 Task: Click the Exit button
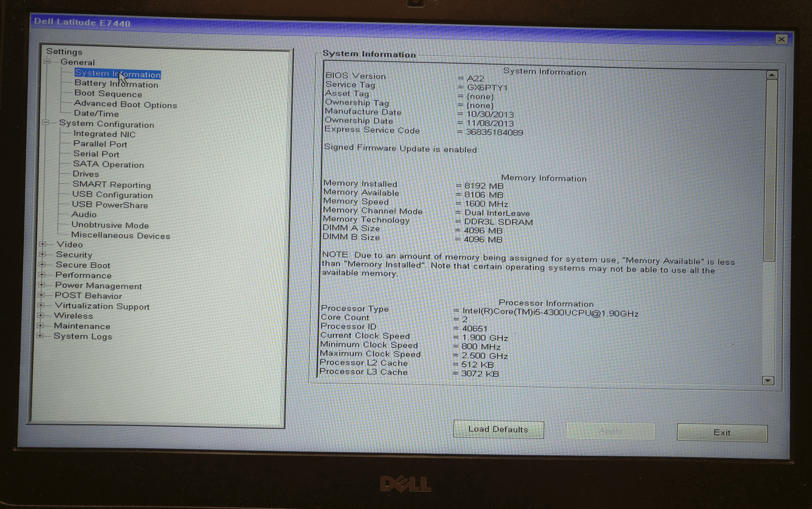[722, 433]
